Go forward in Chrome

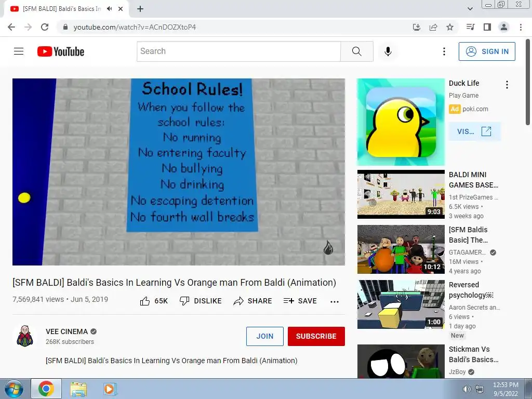pyautogui.click(x=28, y=27)
